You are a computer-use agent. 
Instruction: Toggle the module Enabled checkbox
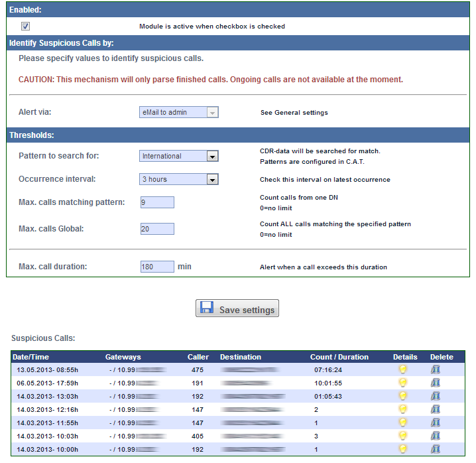(25, 26)
